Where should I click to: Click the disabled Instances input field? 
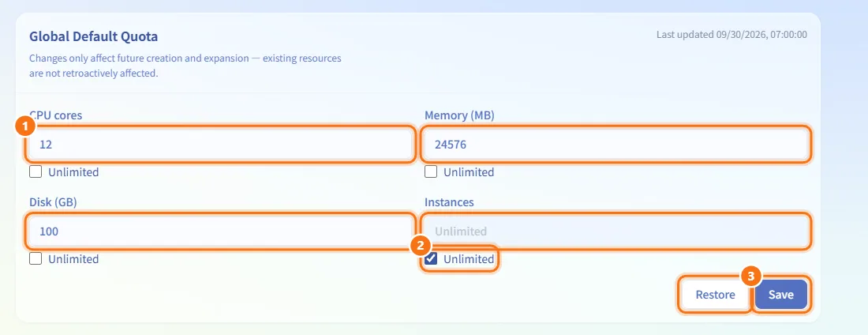coord(615,231)
